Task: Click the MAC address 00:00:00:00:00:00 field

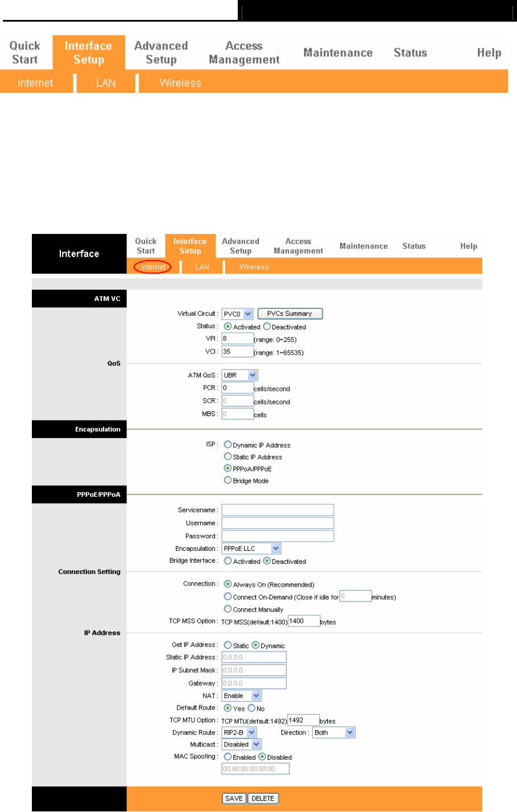Action: [x=255, y=769]
